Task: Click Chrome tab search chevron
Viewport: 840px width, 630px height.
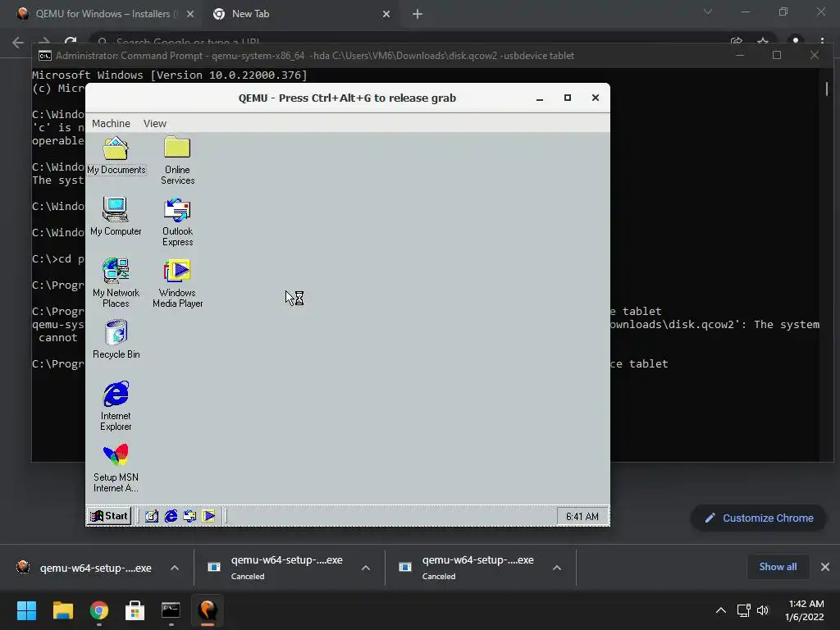Action: point(708,11)
